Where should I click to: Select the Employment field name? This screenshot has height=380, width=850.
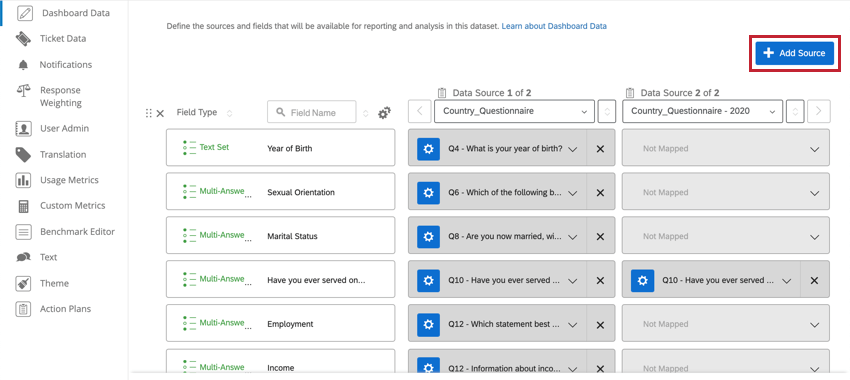[290, 324]
